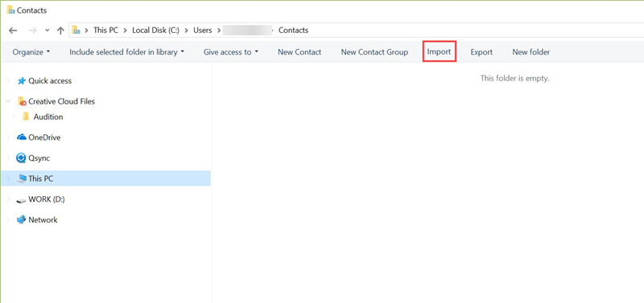The image size is (644, 303).
Task: Click the Back navigation arrow
Action: tap(13, 31)
